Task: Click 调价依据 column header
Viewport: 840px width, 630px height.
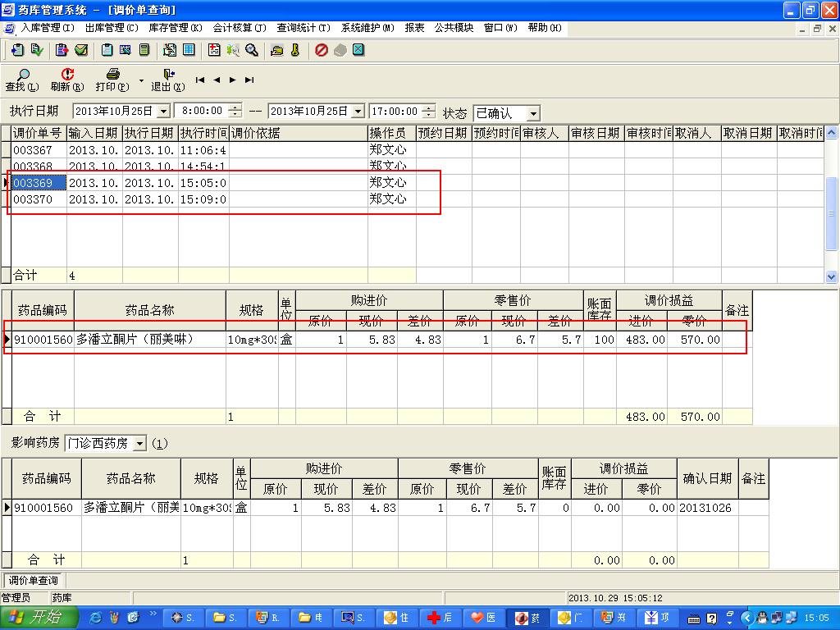Action: tap(299, 133)
